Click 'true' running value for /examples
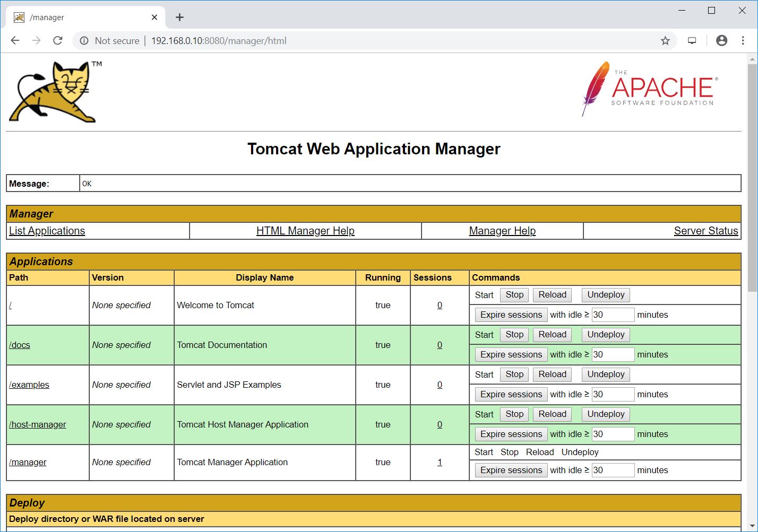The width and height of the screenshot is (758, 532). 383,385
